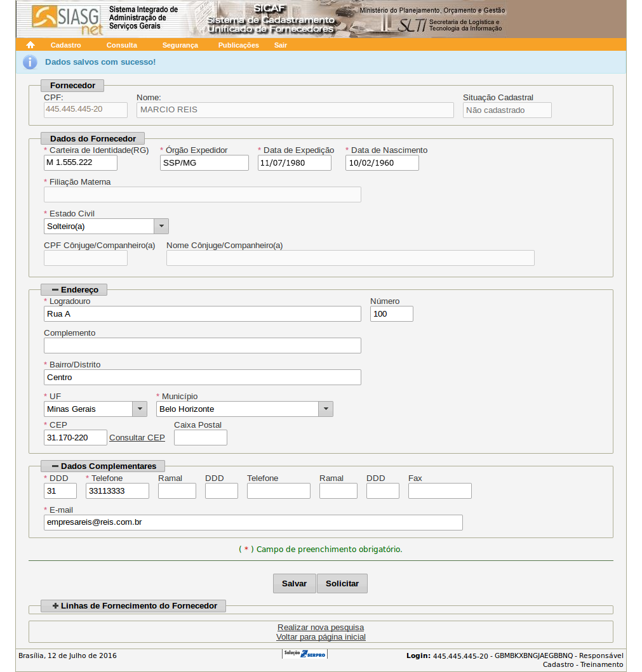Screen dimensions: 642x672
Task: Click the second Ramal field
Action: (338, 491)
